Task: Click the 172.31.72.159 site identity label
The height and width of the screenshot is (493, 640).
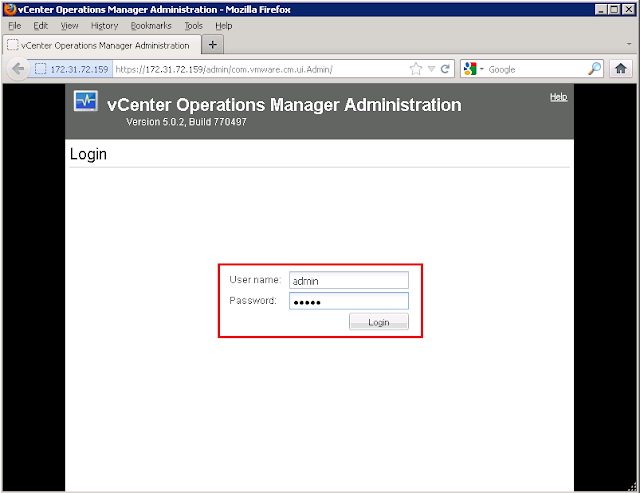Action: [79, 69]
